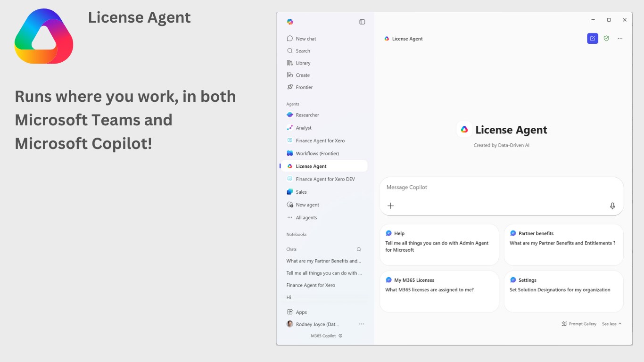
Task: Open chat 'What are my Partner Benefits and...'
Action: [x=324, y=261]
